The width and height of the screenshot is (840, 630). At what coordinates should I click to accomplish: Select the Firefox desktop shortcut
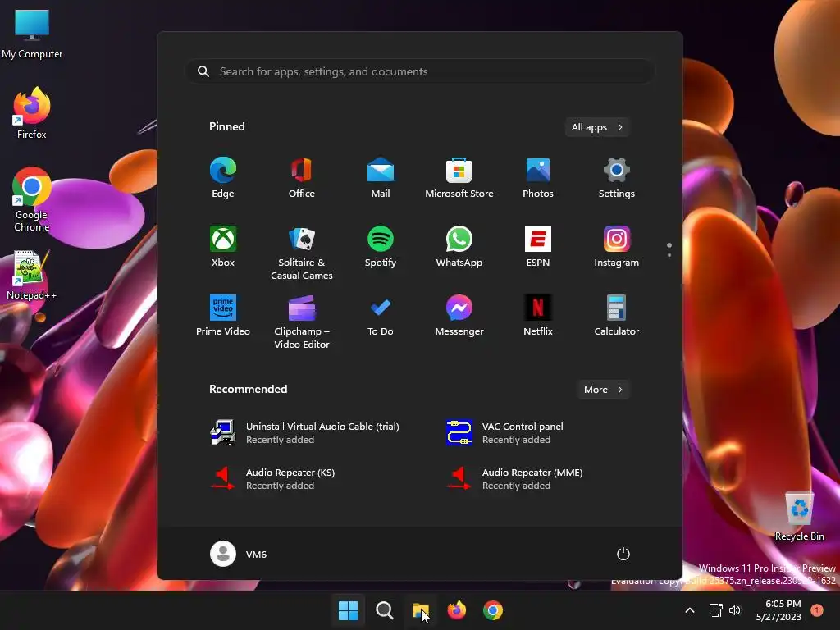pyautogui.click(x=32, y=113)
